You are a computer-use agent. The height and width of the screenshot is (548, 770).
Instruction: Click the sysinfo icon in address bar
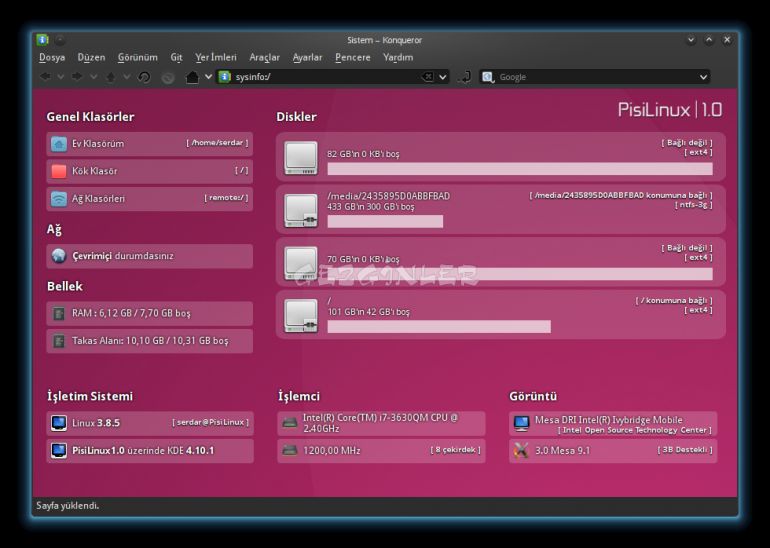(x=224, y=77)
